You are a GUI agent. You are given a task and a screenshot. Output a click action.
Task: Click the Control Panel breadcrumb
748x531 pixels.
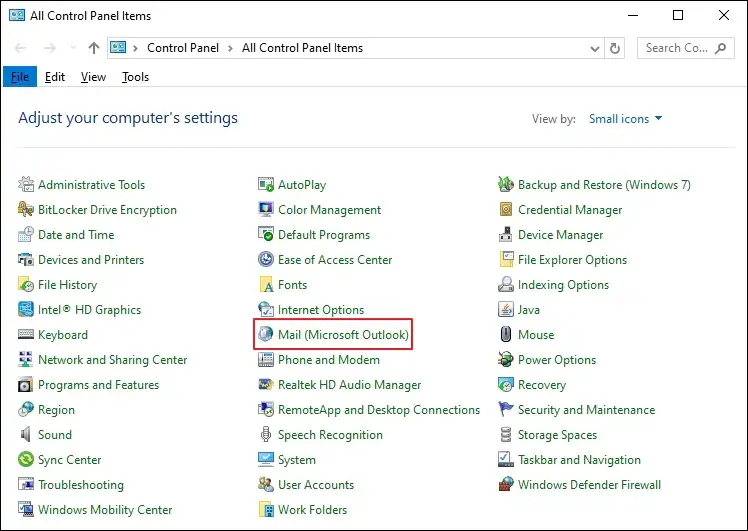click(x=183, y=48)
